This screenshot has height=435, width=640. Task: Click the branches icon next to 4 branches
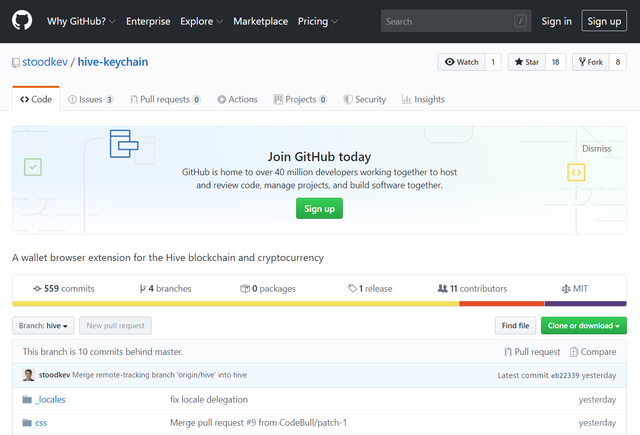tap(142, 289)
